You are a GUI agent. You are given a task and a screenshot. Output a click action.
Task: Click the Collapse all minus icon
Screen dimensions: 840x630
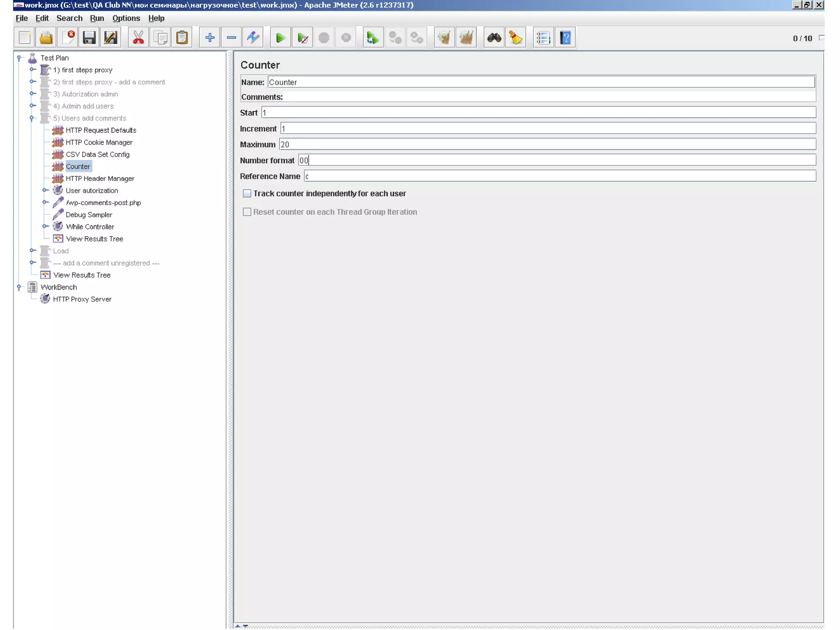231,38
